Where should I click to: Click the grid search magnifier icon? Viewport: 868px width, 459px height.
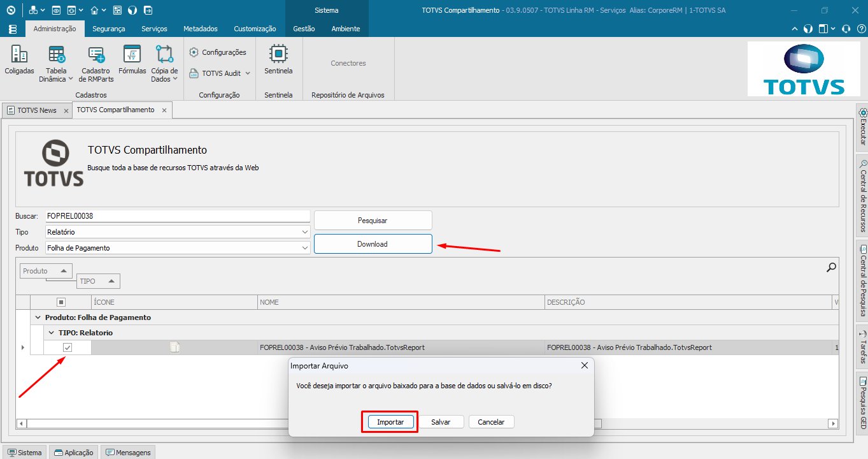(x=831, y=268)
